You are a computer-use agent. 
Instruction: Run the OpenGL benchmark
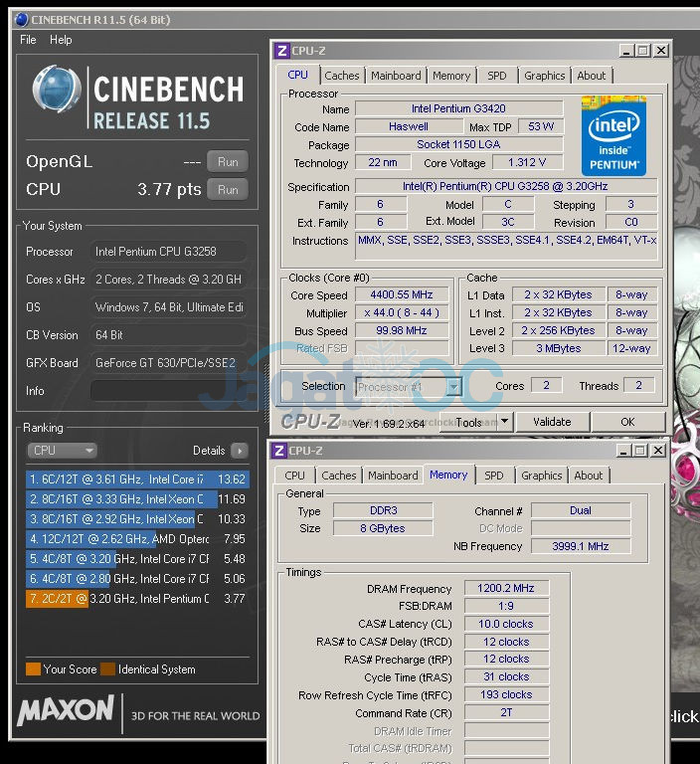[228, 162]
